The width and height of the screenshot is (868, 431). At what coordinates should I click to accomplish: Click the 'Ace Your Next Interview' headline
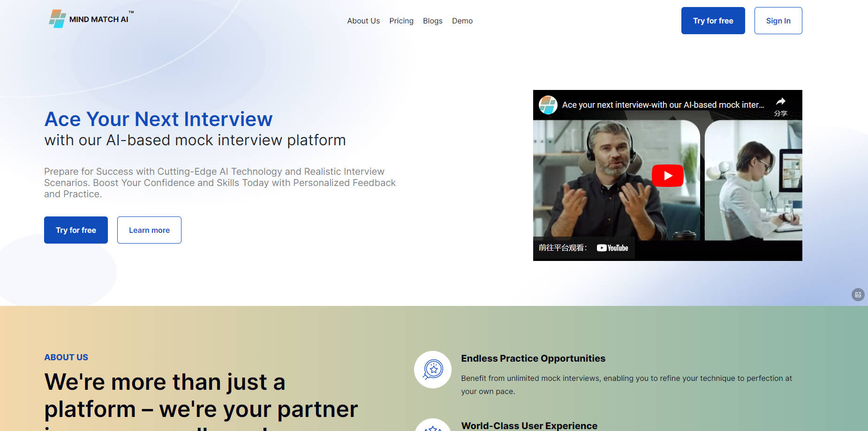[159, 119]
